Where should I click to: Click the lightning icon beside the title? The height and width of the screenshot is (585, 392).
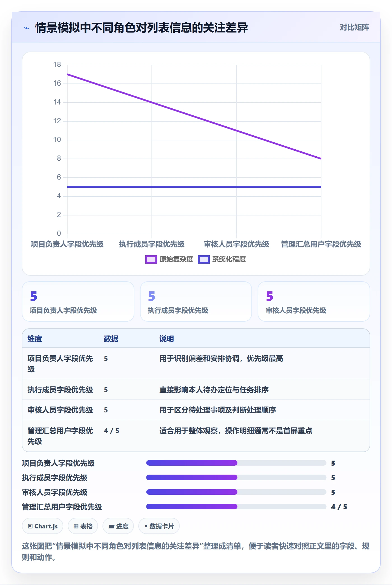click(x=27, y=28)
